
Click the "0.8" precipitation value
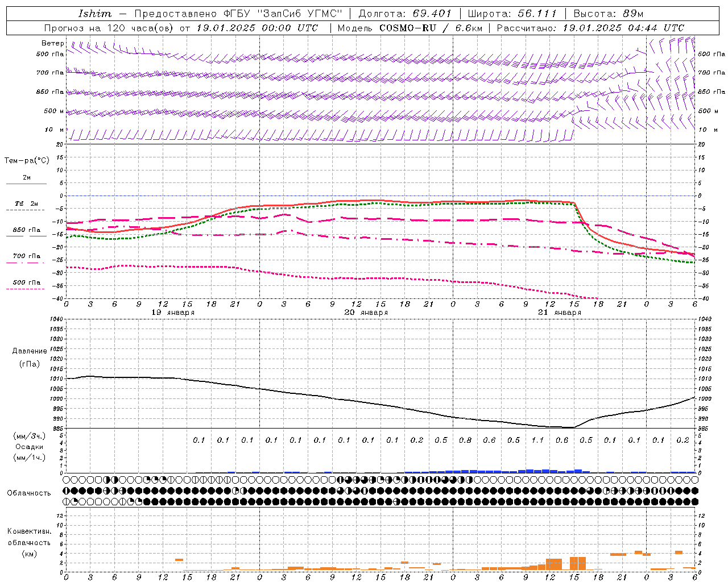click(x=465, y=440)
